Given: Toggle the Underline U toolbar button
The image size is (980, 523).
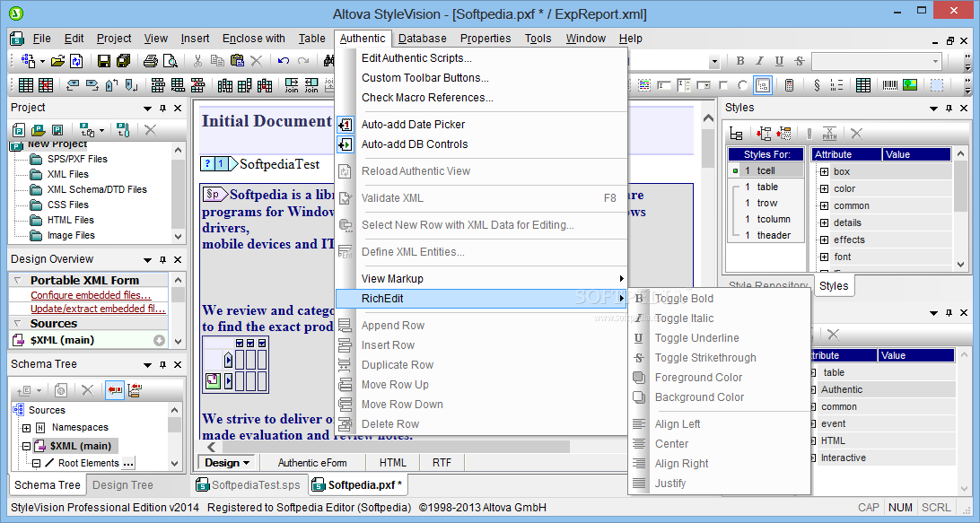Looking at the screenshot, I should point(779,61).
